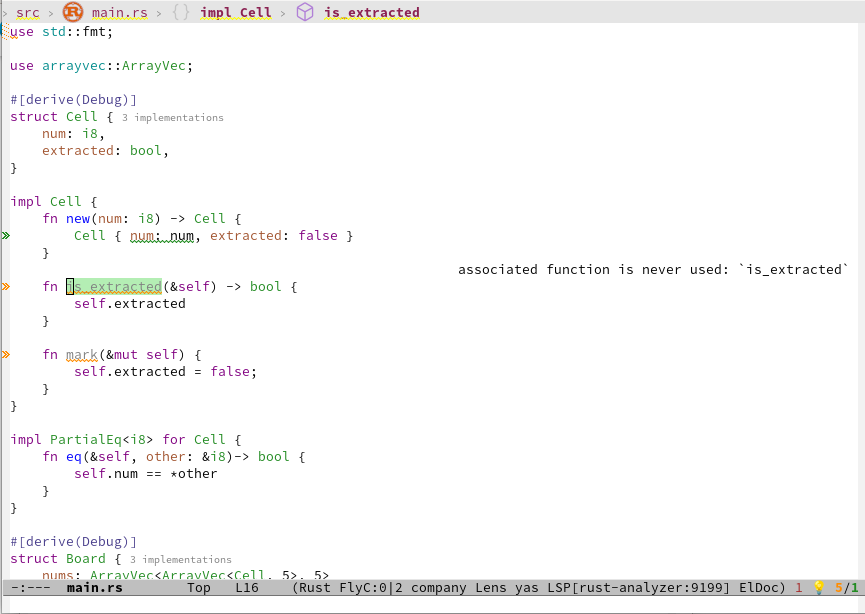Expand the chevron between src and the Rust icon

(x=51, y=13)
